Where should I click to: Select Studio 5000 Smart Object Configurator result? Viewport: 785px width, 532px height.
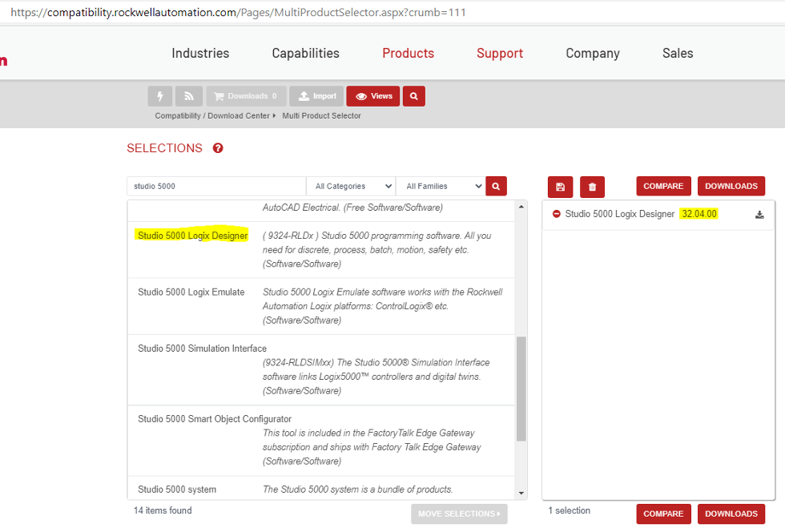point(321,441)
